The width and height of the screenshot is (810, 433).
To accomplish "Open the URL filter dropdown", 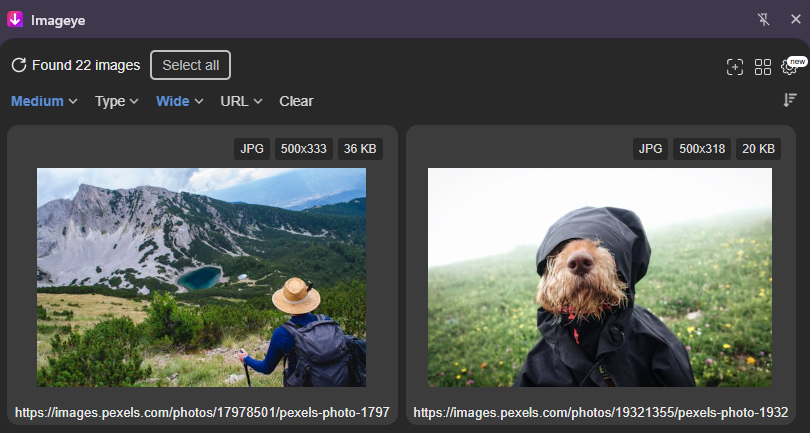I will [x=241, y=101].
